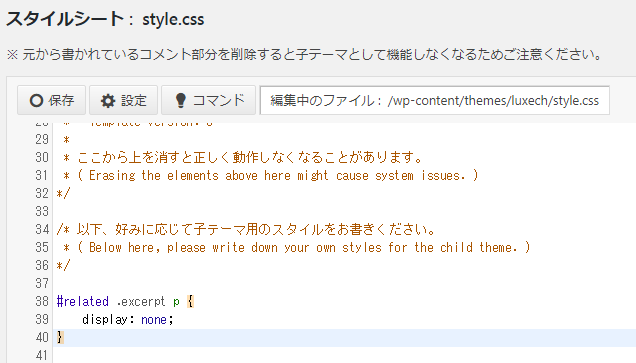Click line number 40 in gutter
Screen dimensions: 636x363
click(42, 337)
